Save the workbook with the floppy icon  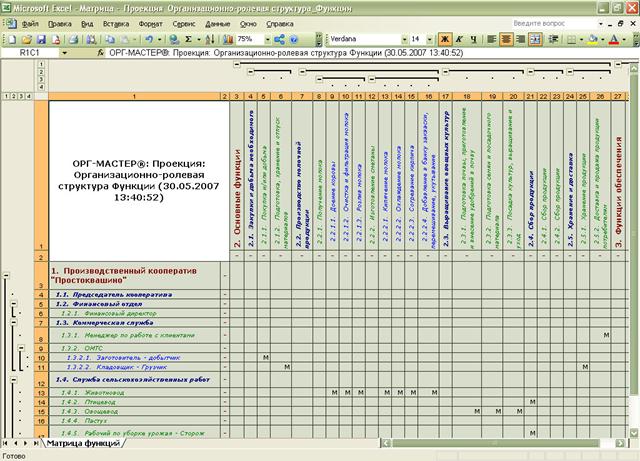pos(41,39)
